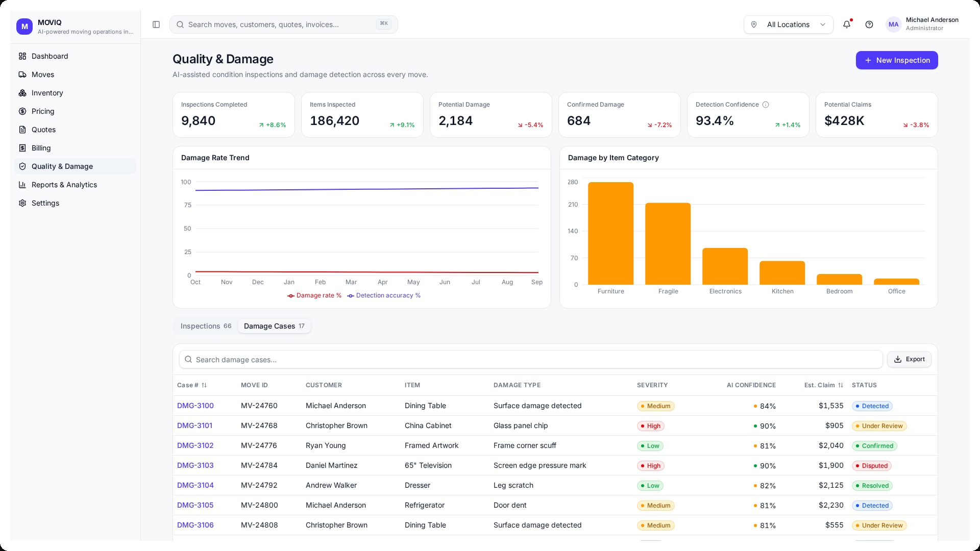The width and height of the screenshot is (980, 551).
Task: Open the help question mark icon
Action: [x=869, y=24]
